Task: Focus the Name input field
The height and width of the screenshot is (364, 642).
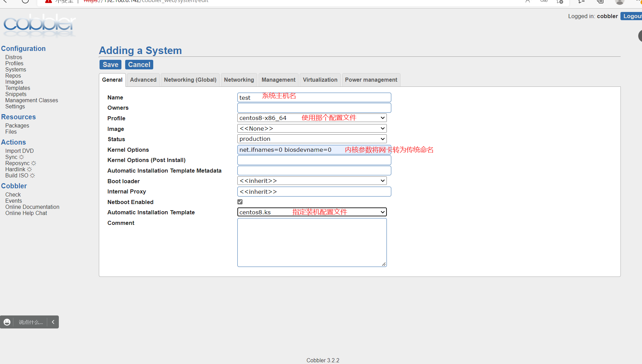Action: tap(314, 97)
